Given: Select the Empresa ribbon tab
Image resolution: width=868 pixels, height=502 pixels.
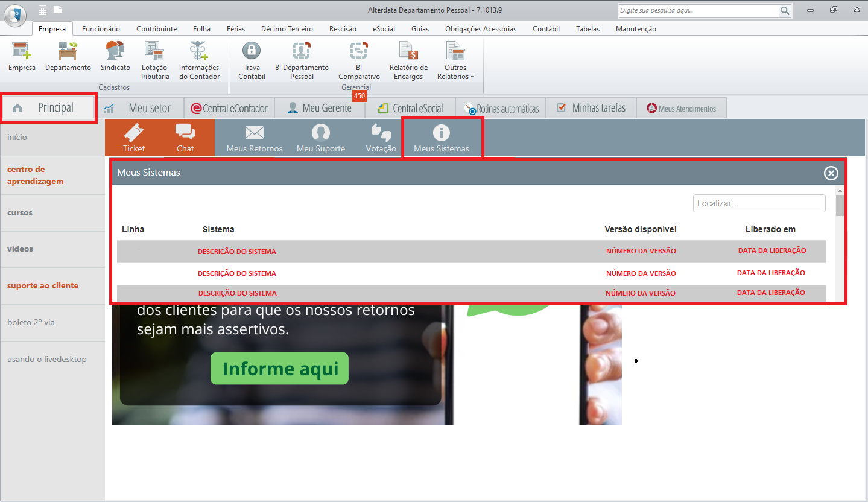Looking at the screenshot, I should [52, 29].
